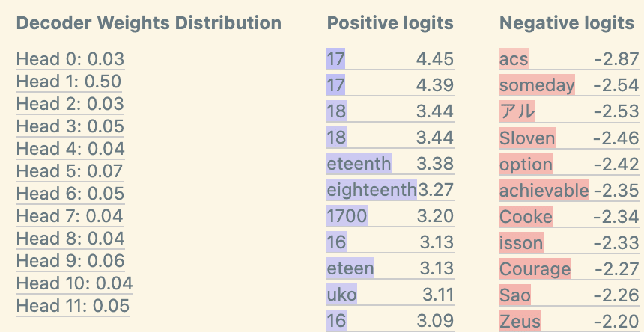Screen dimensions: 644x332
Task: Select the '1700' token row
Action: click(347, 217)
